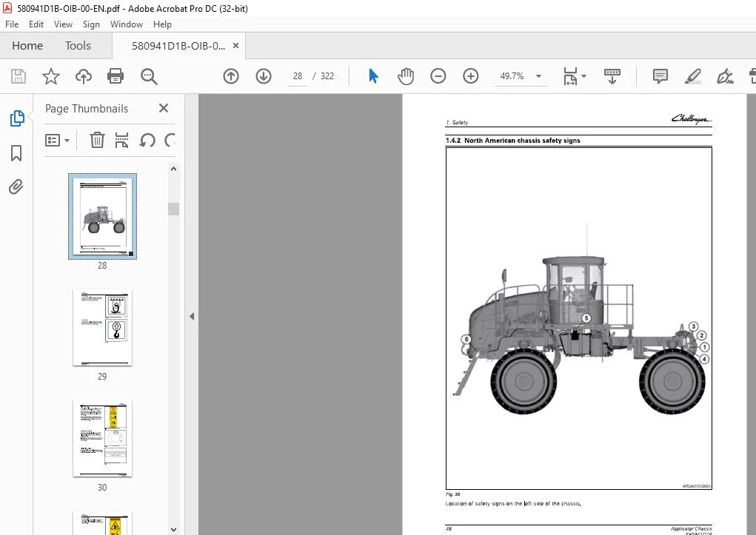Select the Highlight text tool
This screenshot has width=756, height=535.
pyautogui.click(x=693, y=76)
